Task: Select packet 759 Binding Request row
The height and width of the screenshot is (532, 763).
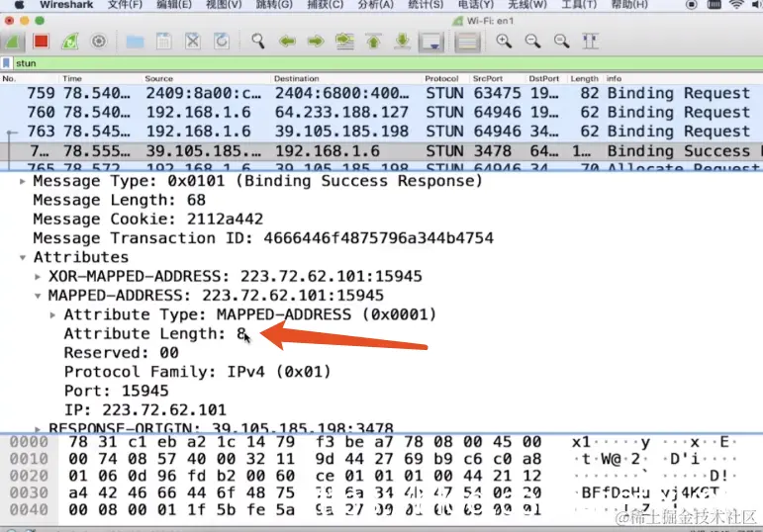Action: (x=382, y=93)
